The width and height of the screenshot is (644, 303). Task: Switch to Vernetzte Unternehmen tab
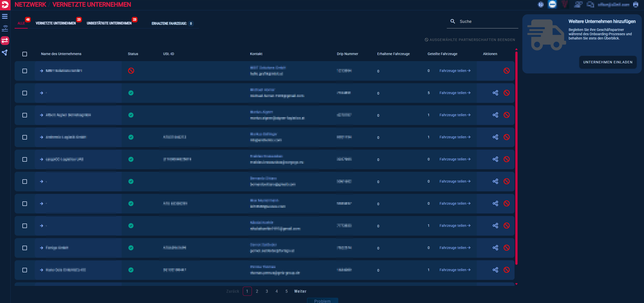pos(56,23)
